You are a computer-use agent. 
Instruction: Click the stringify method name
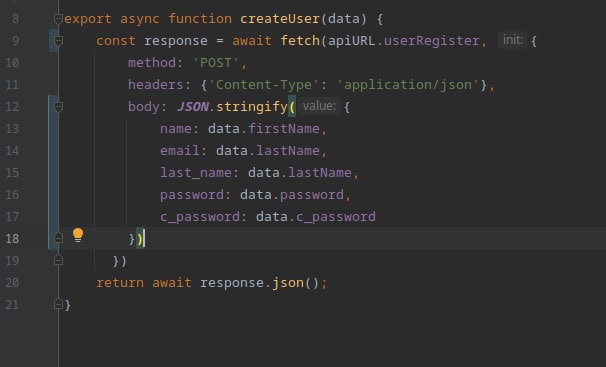(x=252, y=107)
